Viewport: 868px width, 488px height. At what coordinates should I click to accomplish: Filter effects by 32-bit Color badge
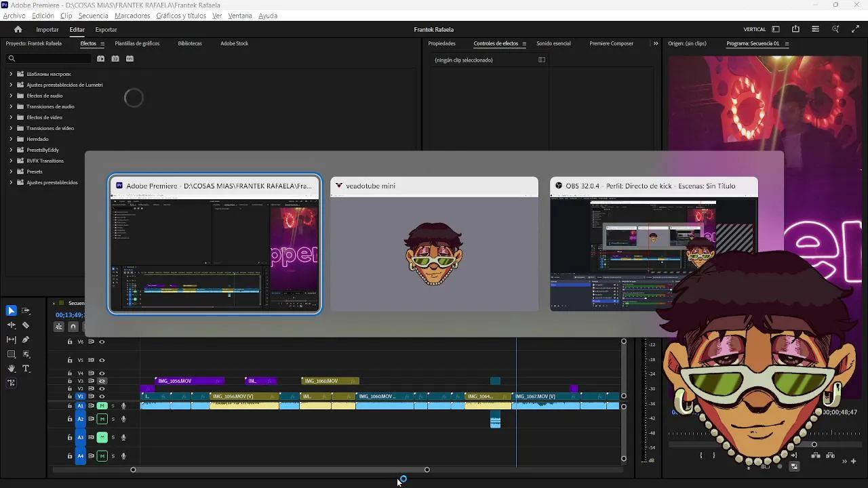click(115, 59)
